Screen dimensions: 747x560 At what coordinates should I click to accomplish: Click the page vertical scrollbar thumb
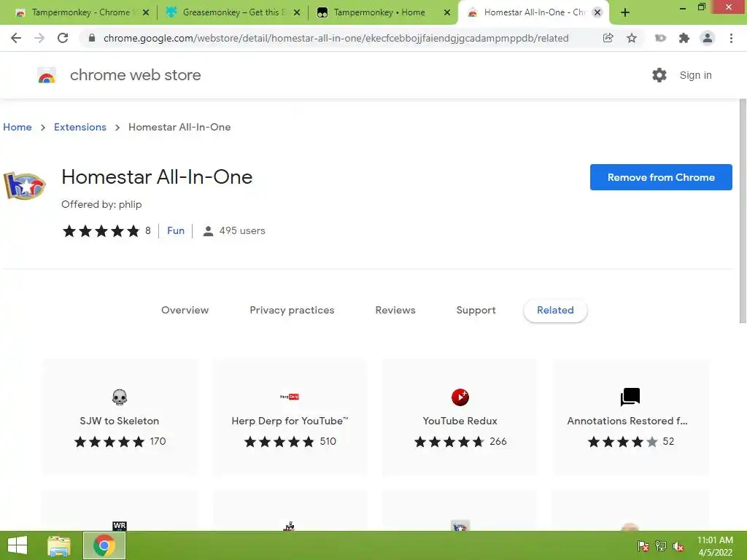743,211
